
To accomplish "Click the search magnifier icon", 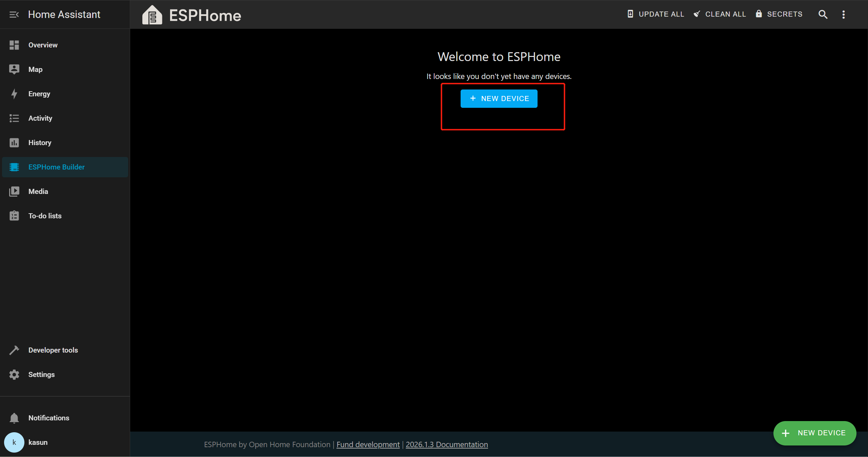I will tap(823, 14).
